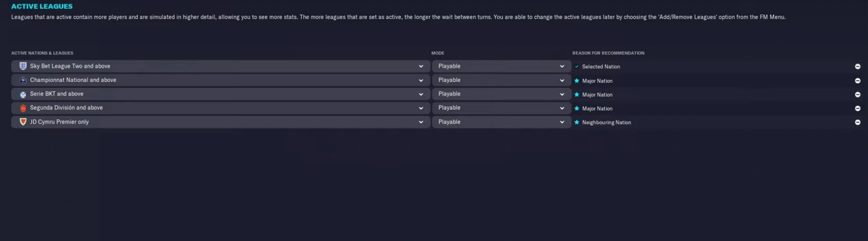The height and width of the screenshot is (241, 868).
Task: Expand the Segunda División league dropdown
Action: point(421,109)
